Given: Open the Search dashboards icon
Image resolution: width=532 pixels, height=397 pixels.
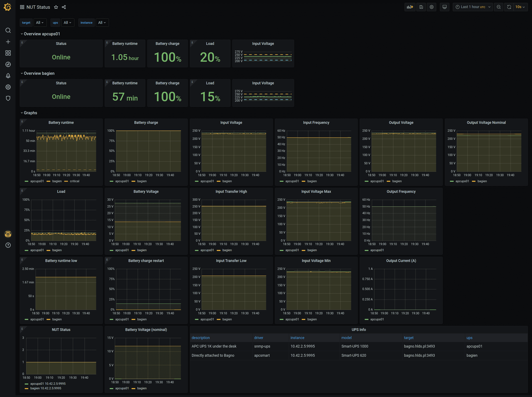Looking at the screenshot, I should click(x=8, y=30).
